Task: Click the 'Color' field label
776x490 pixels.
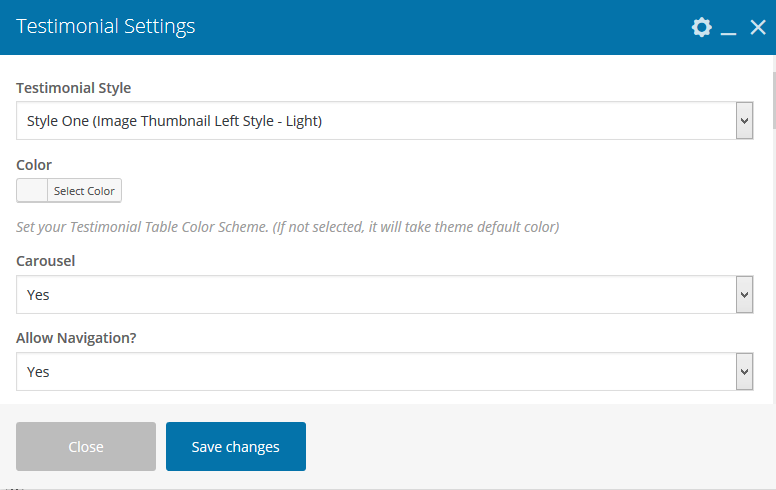Action: tap(34, 165)
